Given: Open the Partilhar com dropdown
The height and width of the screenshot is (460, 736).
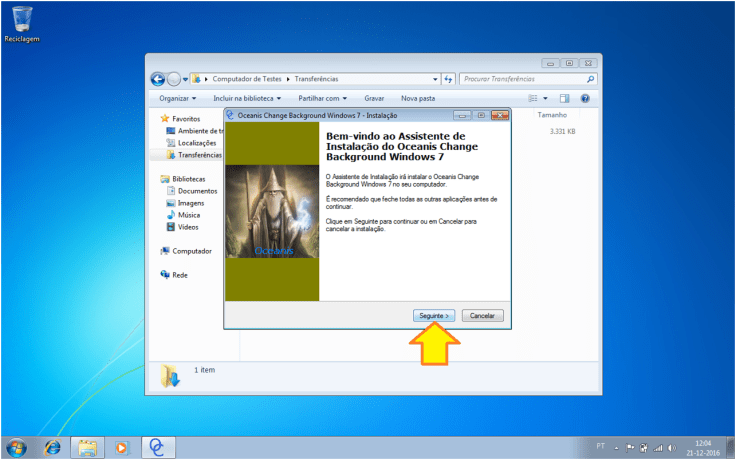Looking at the screenshot, I should pos(326,99).
